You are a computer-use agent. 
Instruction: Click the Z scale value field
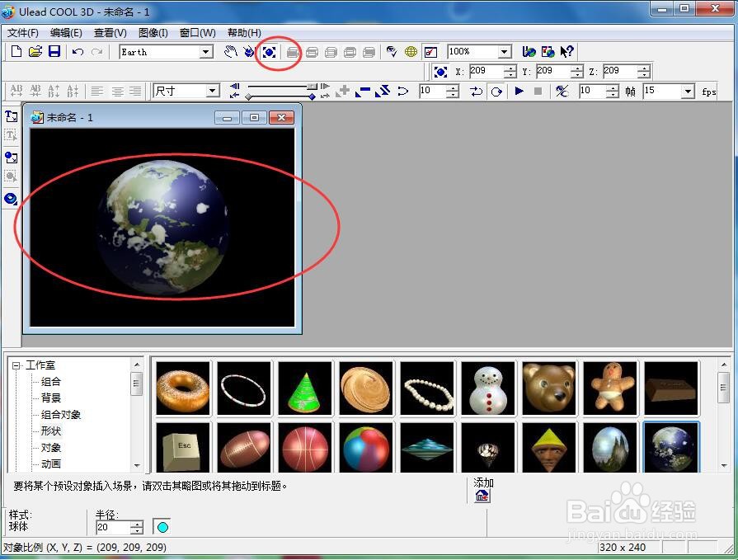(x=620, y=71)
